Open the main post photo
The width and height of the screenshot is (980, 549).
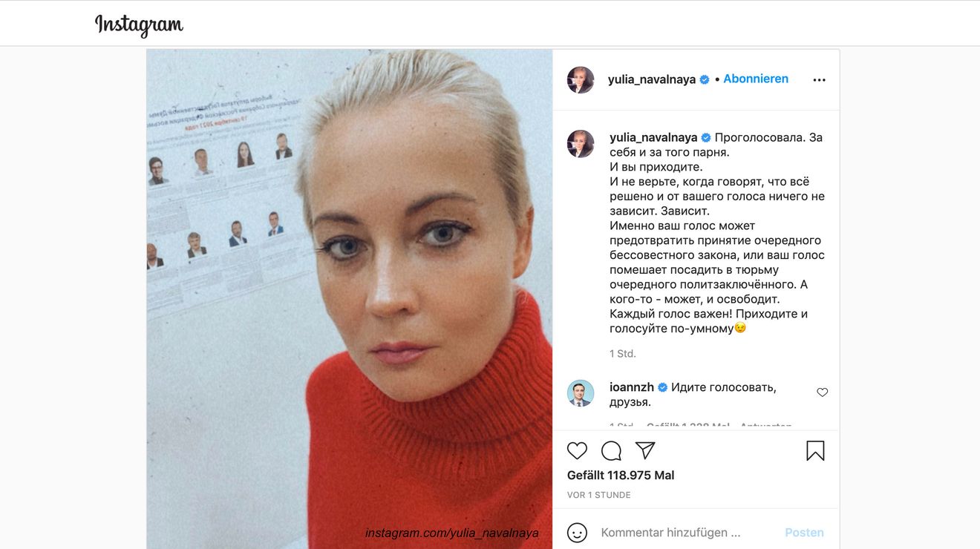click(x=349, y=299)
